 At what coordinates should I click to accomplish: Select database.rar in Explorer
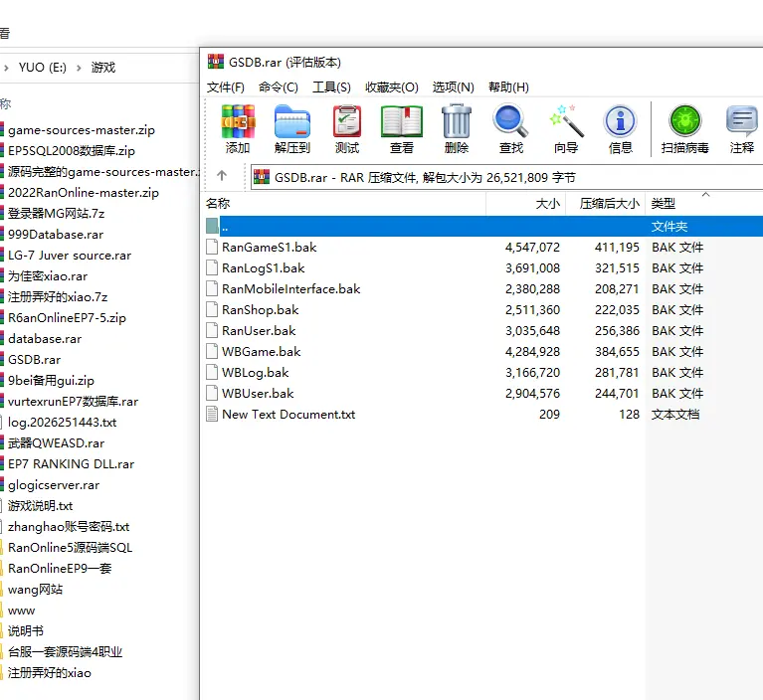pyautogui.click(x=45, y=339)
